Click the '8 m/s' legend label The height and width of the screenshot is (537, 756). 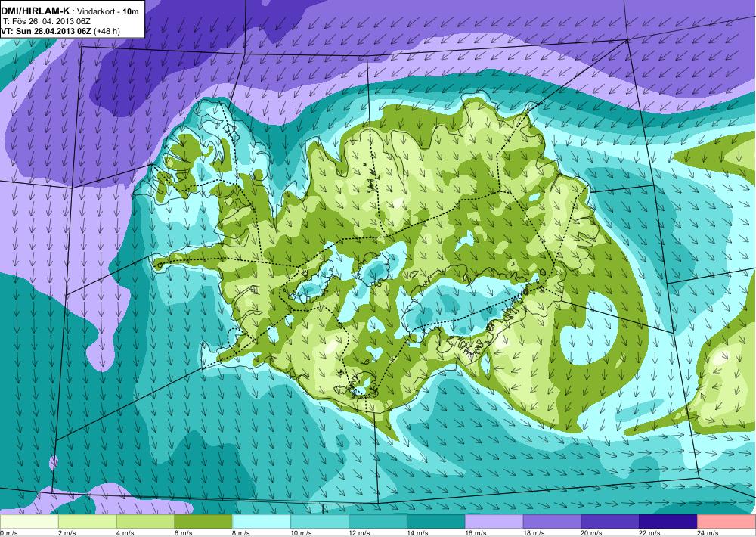[242, 533]
